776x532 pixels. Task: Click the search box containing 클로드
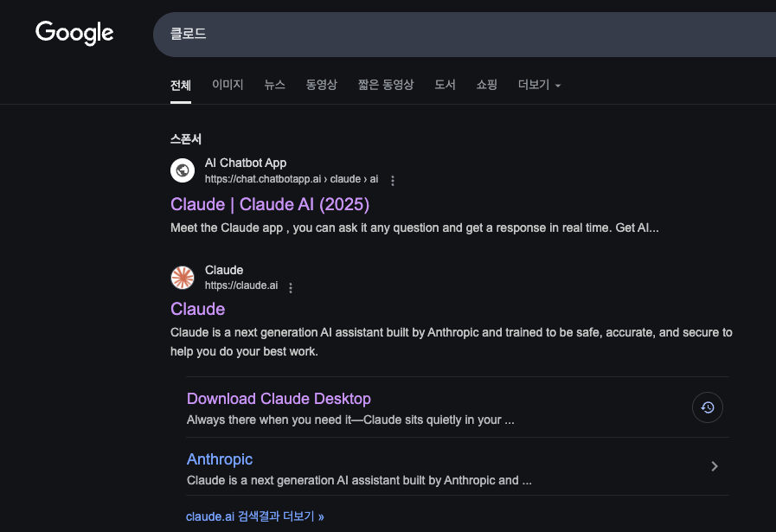[465, 34]
